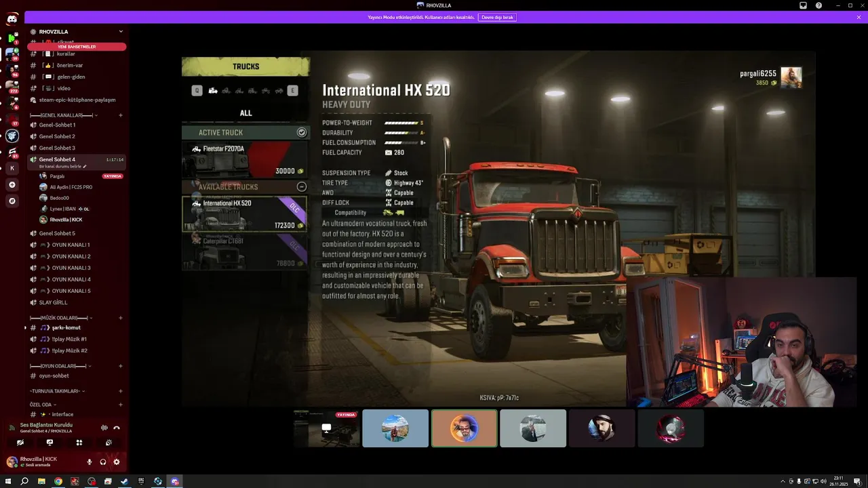Select the YAYINDA stream thumbnail tile

327,428
